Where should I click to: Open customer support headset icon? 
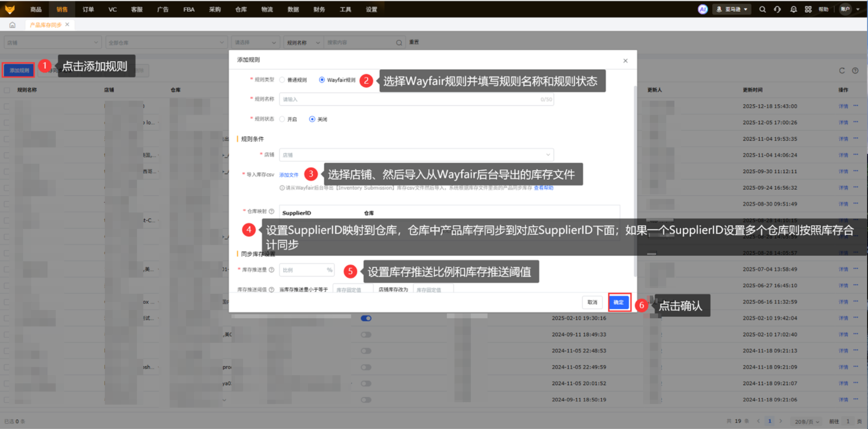click(x=778, y=9)
